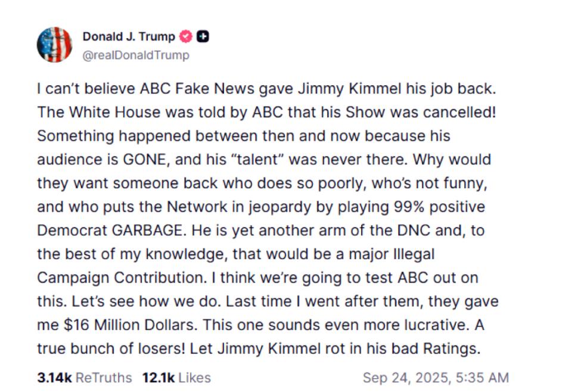
Task: Click the 5:35 AM time text
Action: [x=482, y=378]
